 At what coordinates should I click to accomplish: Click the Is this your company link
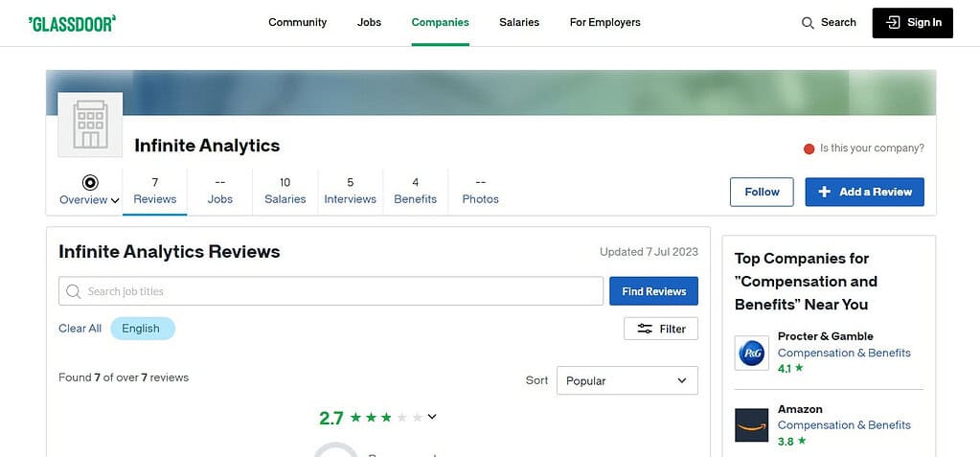click(x=872, y=149)
